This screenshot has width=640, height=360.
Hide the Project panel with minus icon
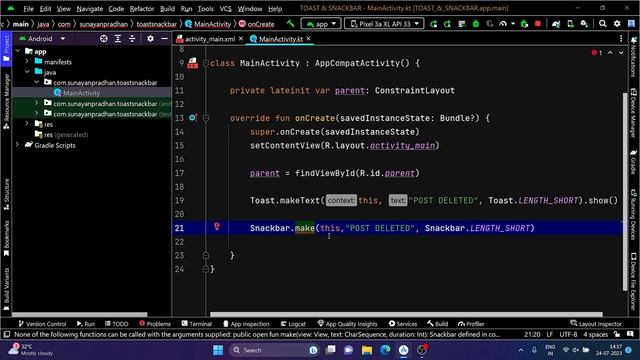tap(164, 38)
